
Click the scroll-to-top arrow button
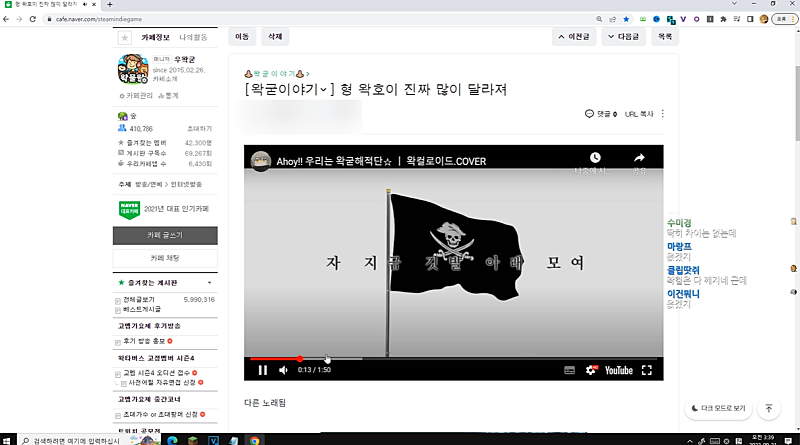click(769, 408)
